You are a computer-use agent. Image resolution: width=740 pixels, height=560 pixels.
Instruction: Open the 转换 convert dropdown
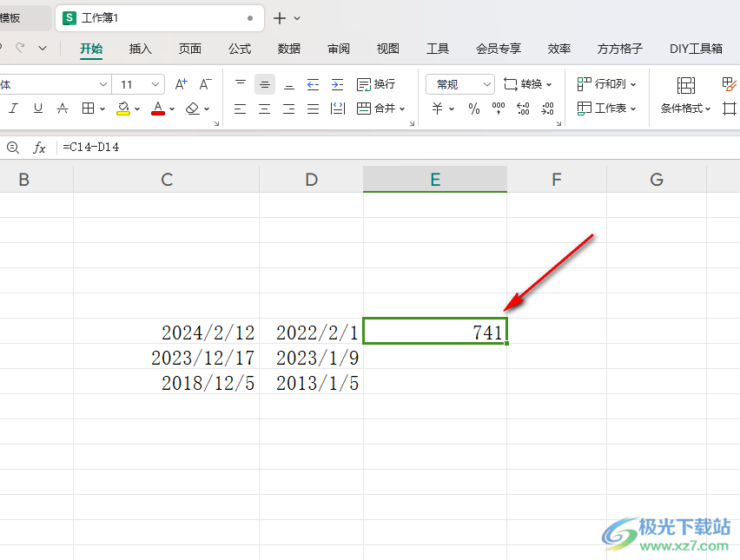[x=527, y=84]
